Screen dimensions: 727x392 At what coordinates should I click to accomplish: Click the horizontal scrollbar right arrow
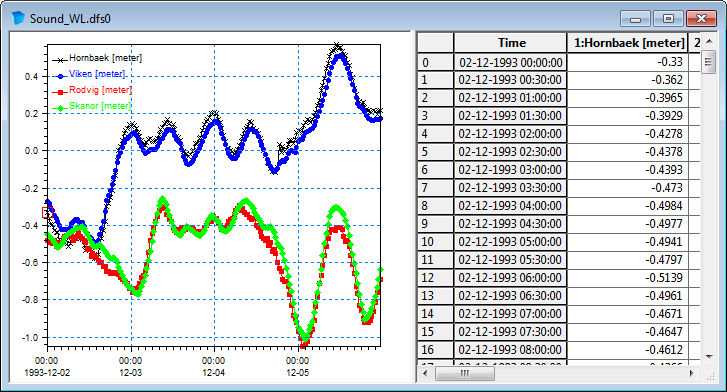click(692, 373)
